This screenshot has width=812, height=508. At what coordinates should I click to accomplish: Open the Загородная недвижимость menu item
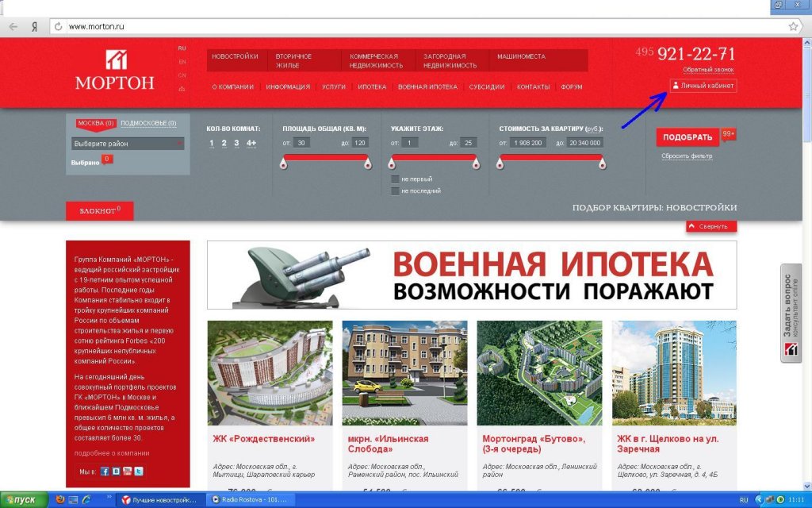tap(450, 60)
